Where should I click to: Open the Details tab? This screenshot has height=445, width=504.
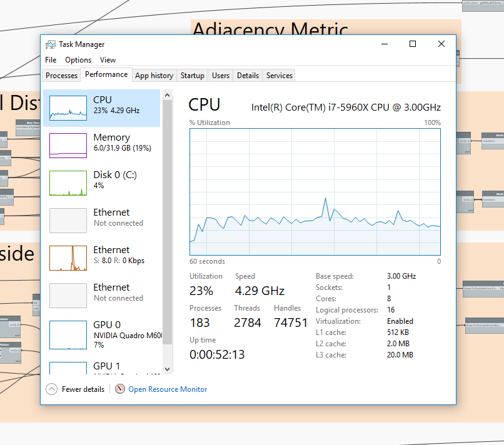248,76
